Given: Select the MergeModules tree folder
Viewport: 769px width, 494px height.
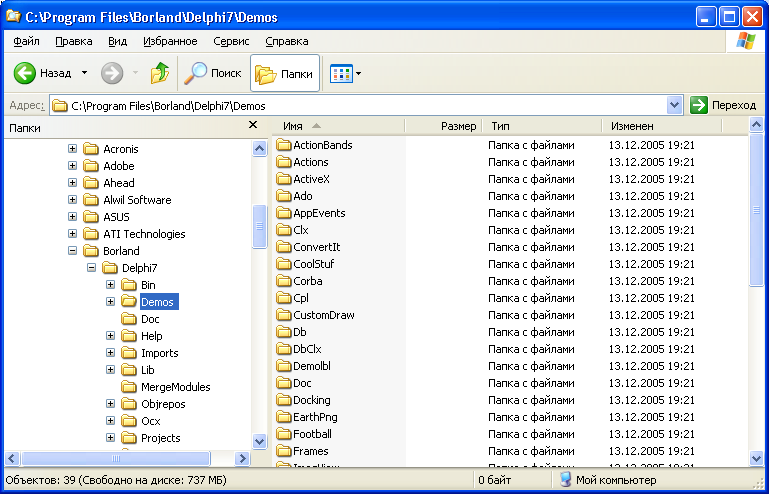Looking at the screenshot, I should coord(176,387).
